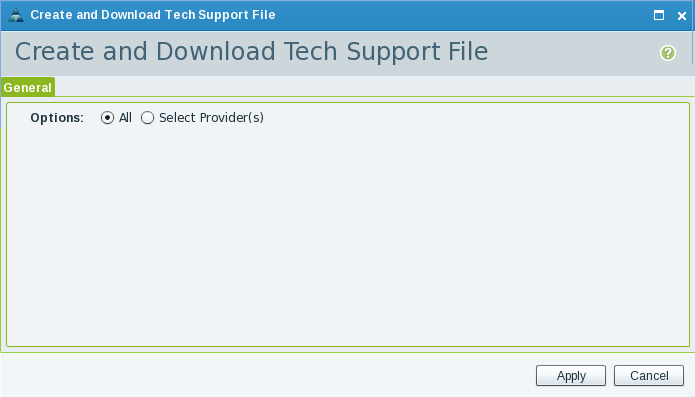This screenshot has width=695, height=397.
Task: Click the application logo in title bar
Action: tap(16, 15)
